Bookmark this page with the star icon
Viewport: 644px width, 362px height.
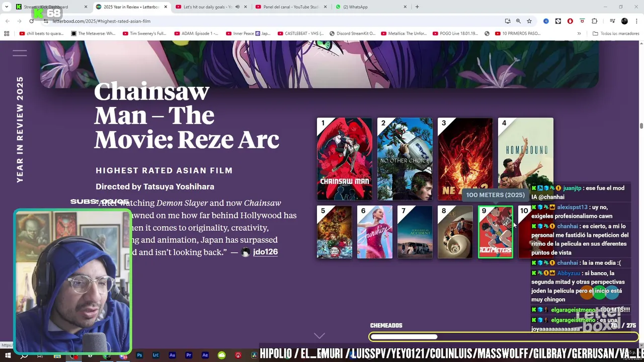(x=529, y=21)
